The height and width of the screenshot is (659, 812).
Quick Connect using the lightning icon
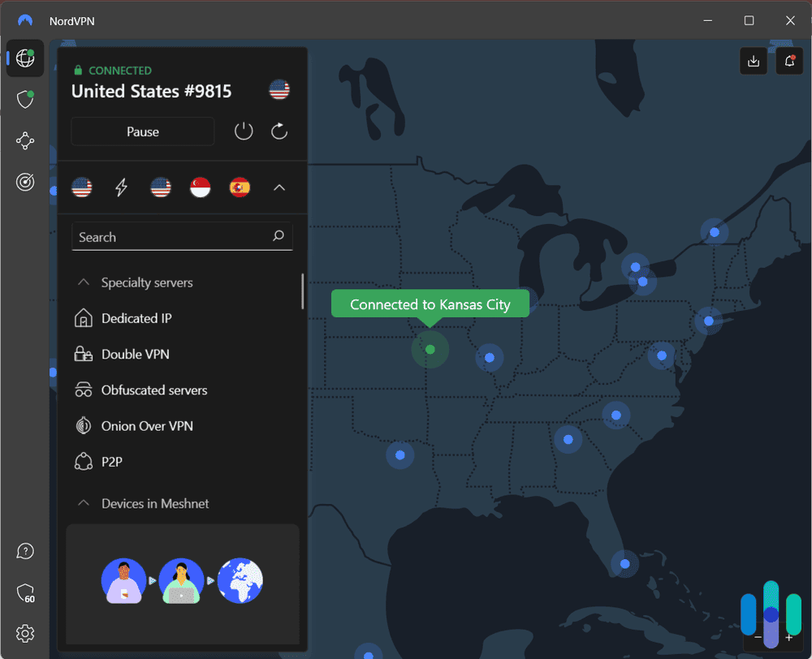pos(121,187)
